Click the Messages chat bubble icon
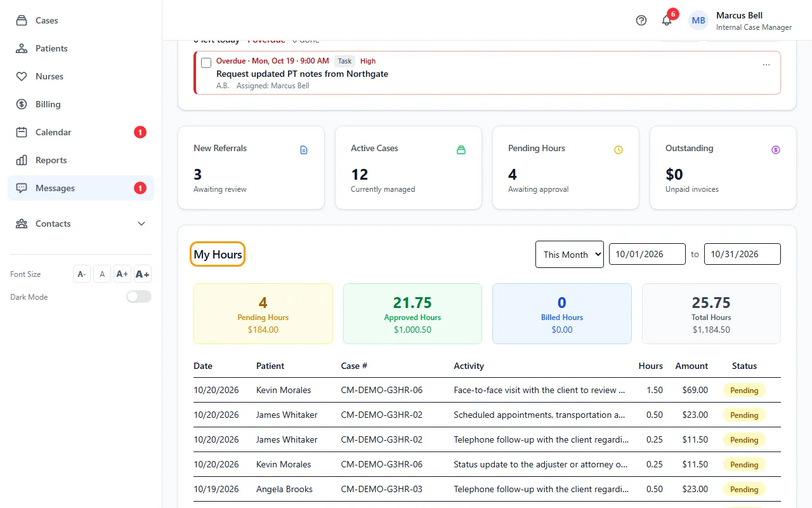 point(22,188)
